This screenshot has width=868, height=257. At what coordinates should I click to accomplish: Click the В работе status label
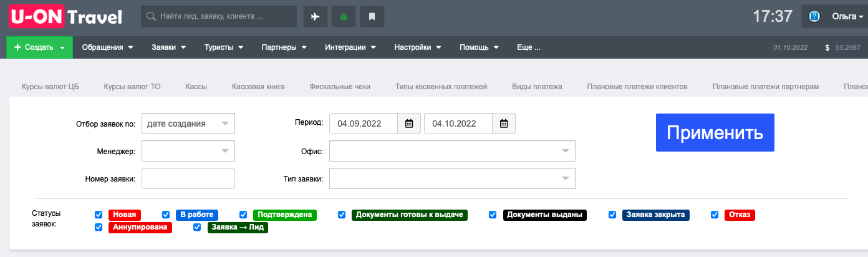point(197,215)
